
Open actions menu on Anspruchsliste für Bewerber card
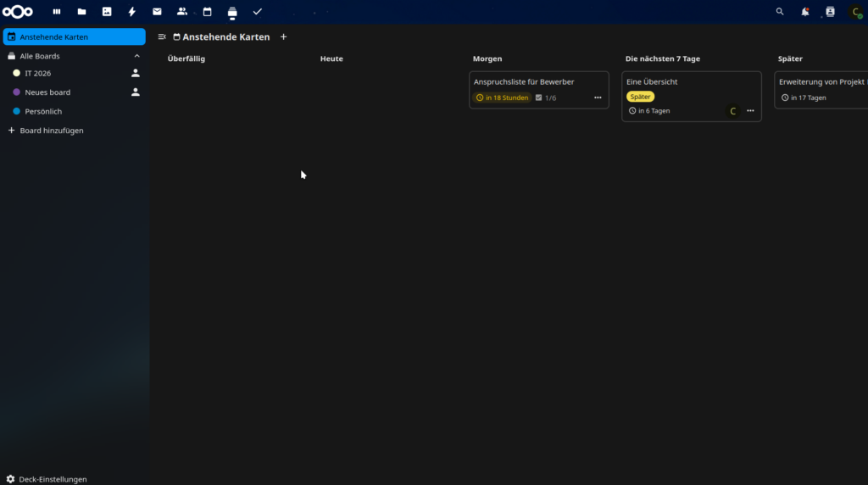point(598,98)
